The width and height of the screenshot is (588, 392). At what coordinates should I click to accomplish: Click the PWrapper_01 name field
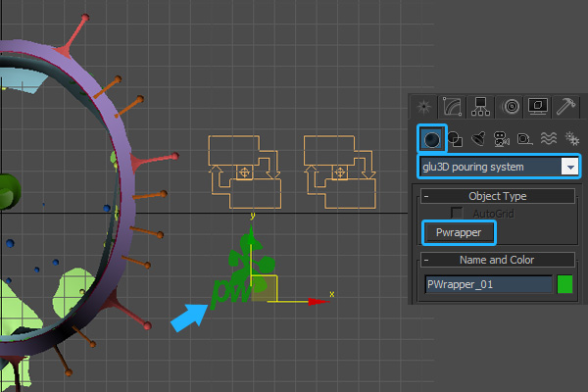487,284
